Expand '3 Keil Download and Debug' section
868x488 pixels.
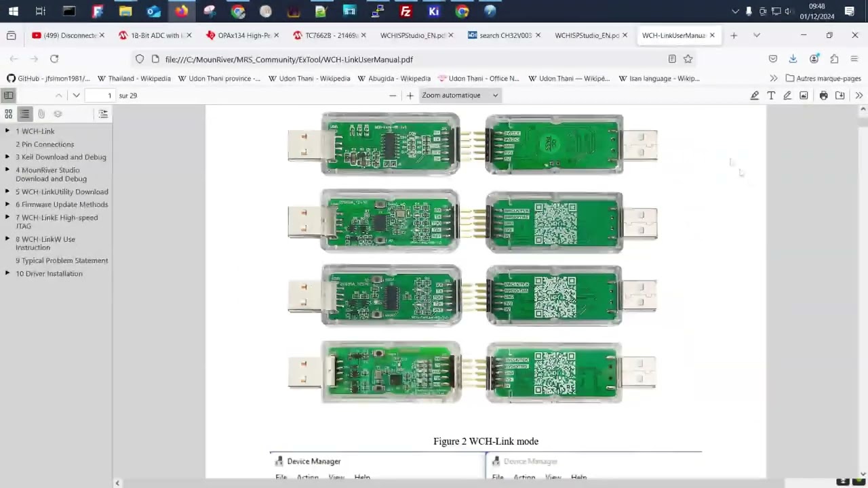(x=7, y=157)
